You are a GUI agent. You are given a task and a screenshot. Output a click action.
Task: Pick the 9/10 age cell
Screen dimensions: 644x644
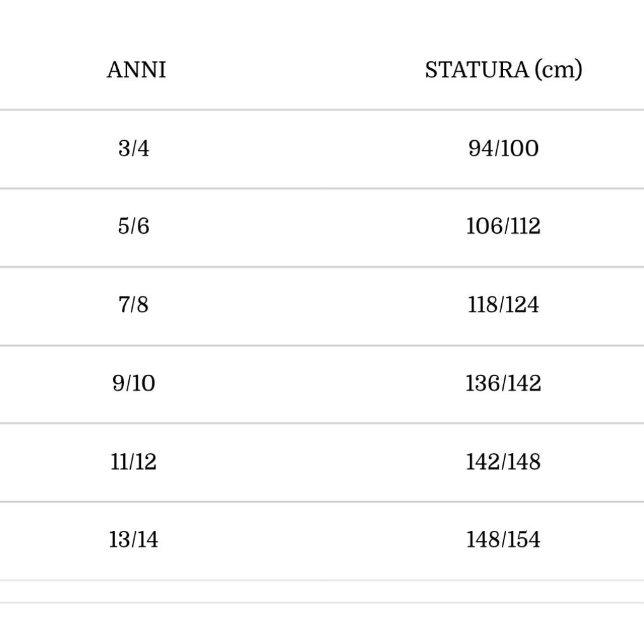133,384
